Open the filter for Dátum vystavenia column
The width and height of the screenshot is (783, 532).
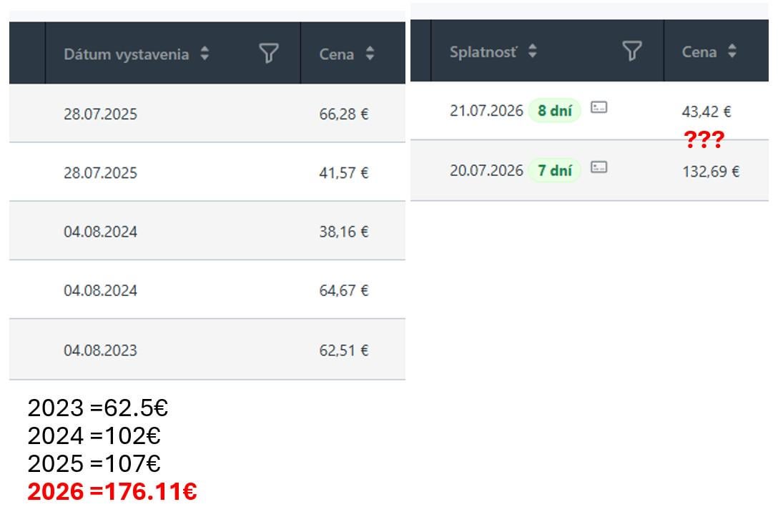pos(269,53)
